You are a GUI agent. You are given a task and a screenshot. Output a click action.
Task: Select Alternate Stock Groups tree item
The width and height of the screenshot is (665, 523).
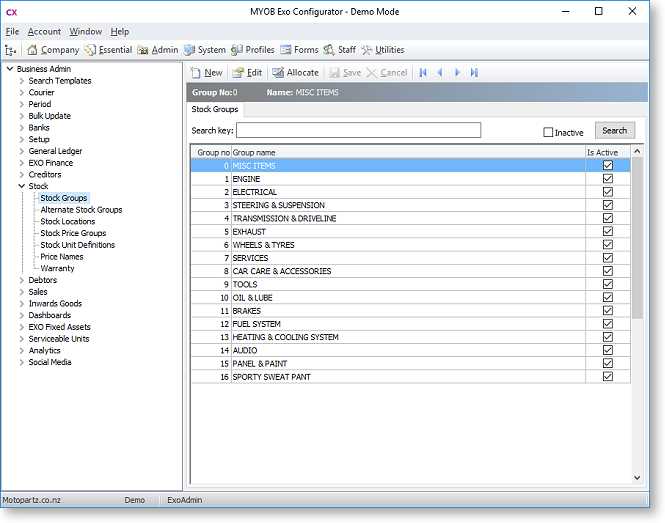coord(81,210)
